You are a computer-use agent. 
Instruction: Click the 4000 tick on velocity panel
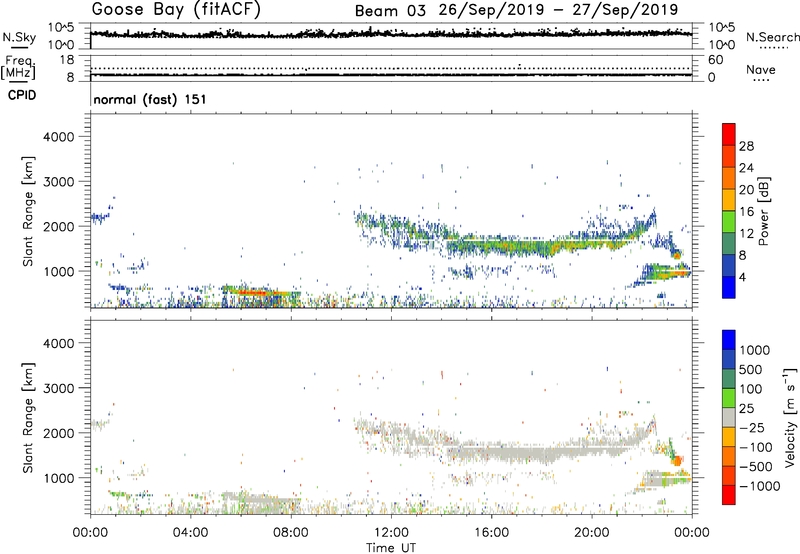point(58,343)
